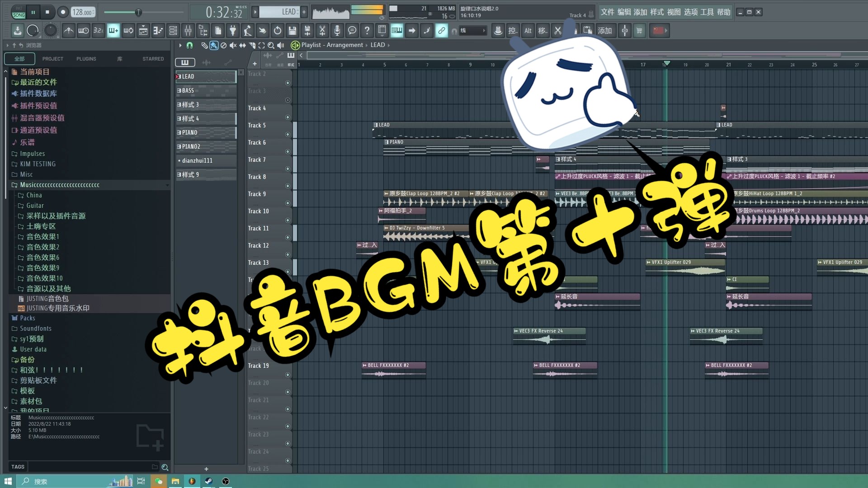Enable wait for input before recording

(x=84, y=31)
